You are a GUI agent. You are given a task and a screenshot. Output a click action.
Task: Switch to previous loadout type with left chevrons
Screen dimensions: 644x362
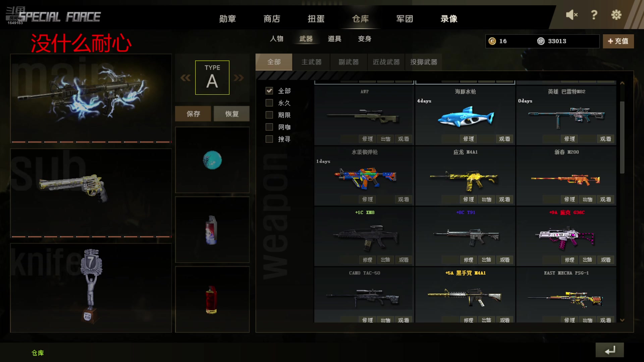(x=185, y=78)
